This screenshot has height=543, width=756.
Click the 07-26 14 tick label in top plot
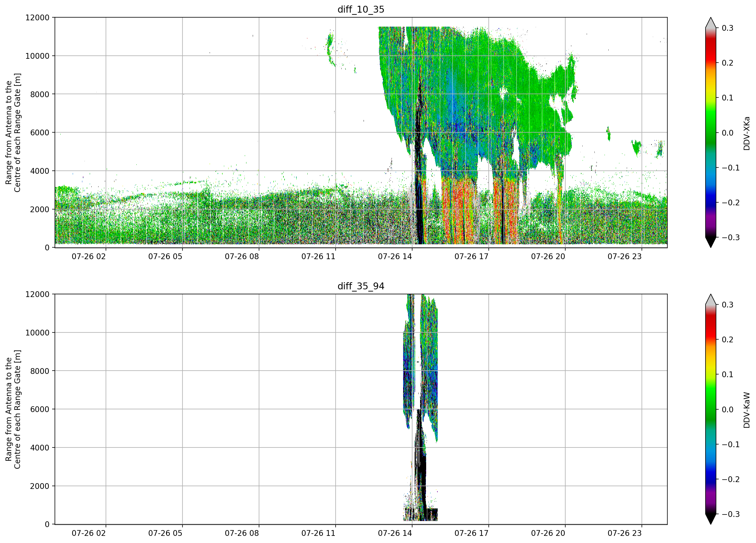(x=395, y=256)
